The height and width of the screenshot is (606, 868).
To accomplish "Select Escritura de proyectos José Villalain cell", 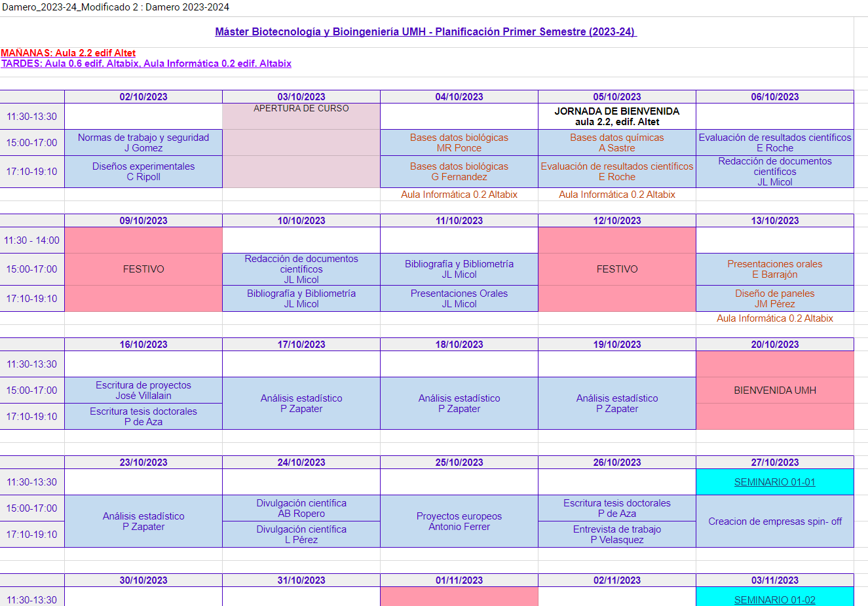I will [x=143, y=390].
